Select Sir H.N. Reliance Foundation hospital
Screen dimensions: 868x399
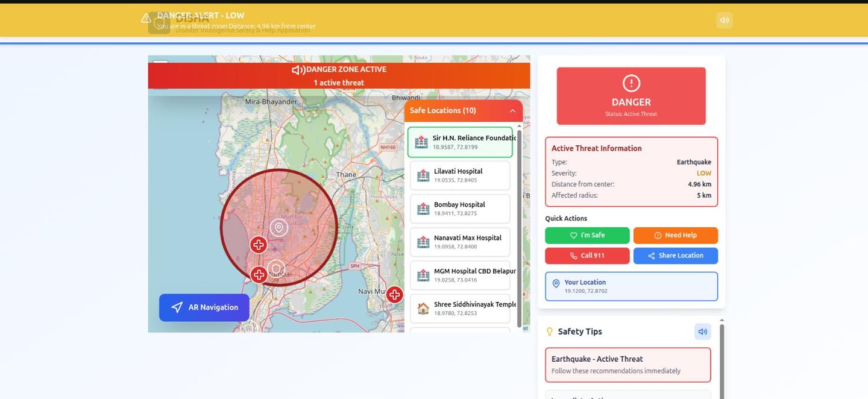pyautogui.click(x=460, y=142)
